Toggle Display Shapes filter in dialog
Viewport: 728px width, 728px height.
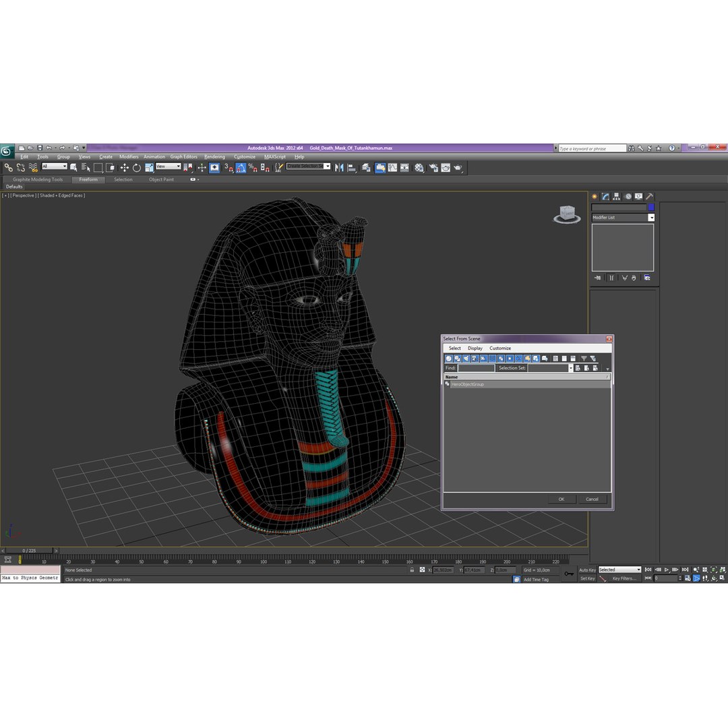point(457,359)
